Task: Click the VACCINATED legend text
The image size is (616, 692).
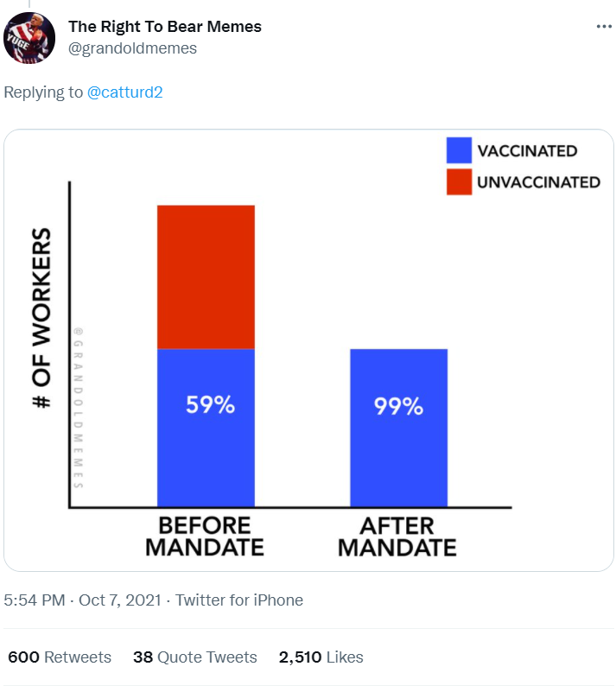Action: 527,151
